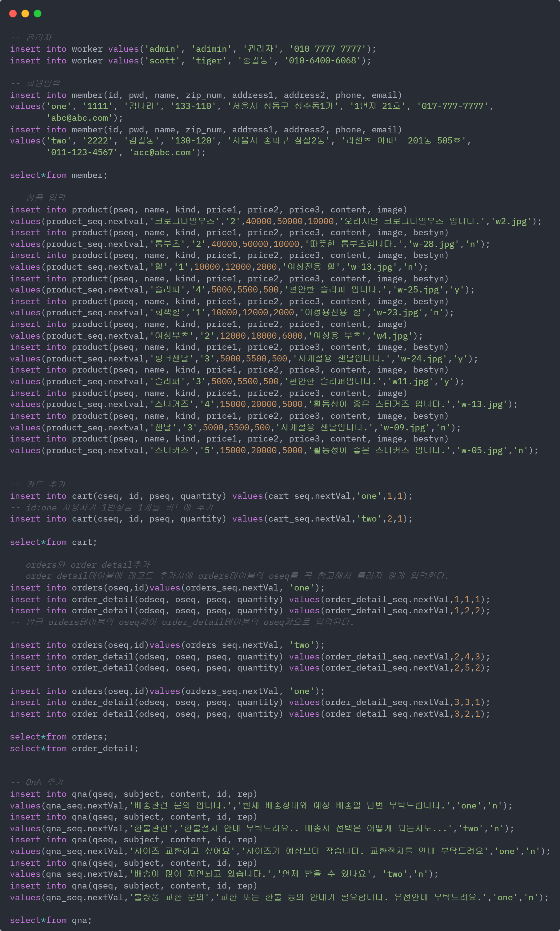Select the zip code '133-110'
Viewport: 560px width, 931px height.
pyautogui.click(x=193, y=106)
